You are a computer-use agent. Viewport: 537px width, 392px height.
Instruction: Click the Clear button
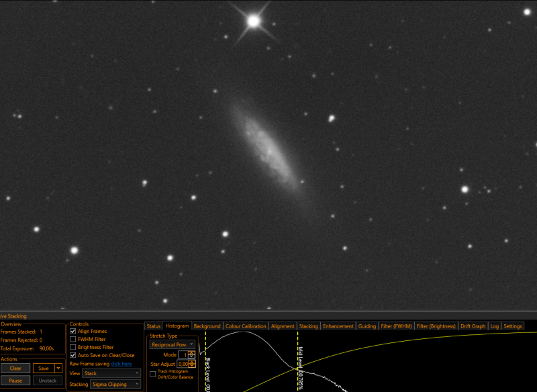(x=15, y=368)
